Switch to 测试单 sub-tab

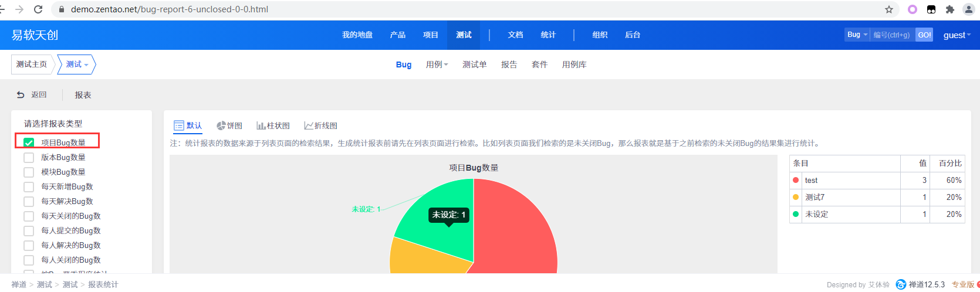tap(475, 64)
